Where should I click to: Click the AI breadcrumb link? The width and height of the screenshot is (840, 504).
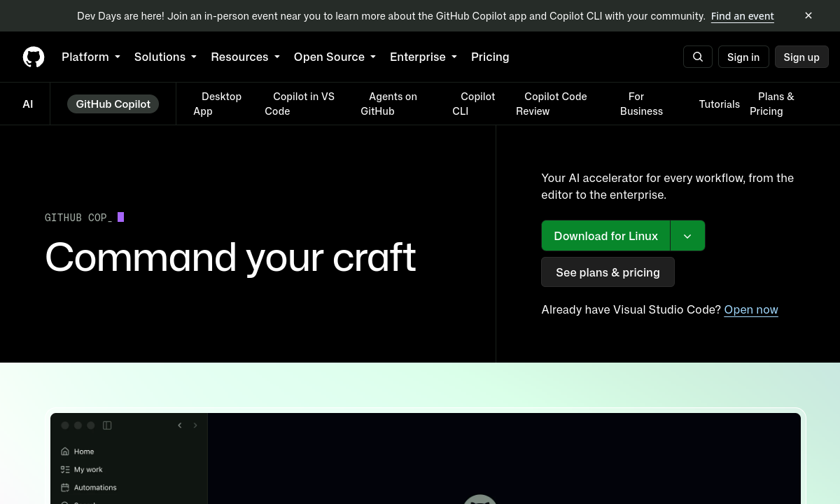coord(28,104)
